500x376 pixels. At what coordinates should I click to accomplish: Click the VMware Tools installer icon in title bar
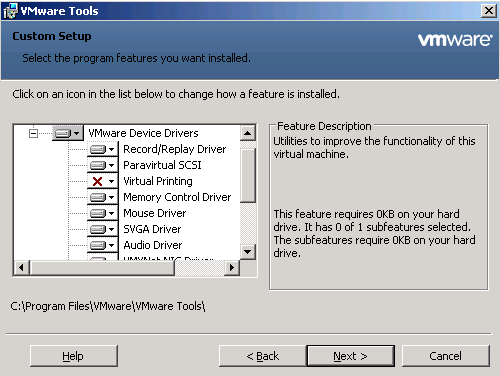pyautogui.click(x=10, y=11)
